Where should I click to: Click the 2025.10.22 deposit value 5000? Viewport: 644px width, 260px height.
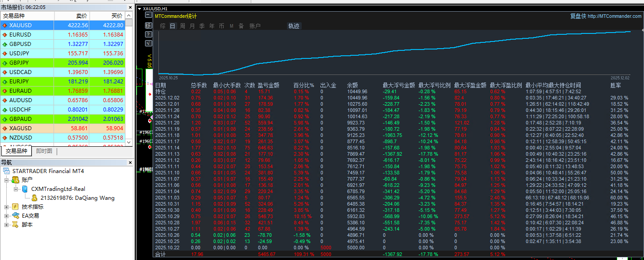pyautogui.click(x=326, y=248)
